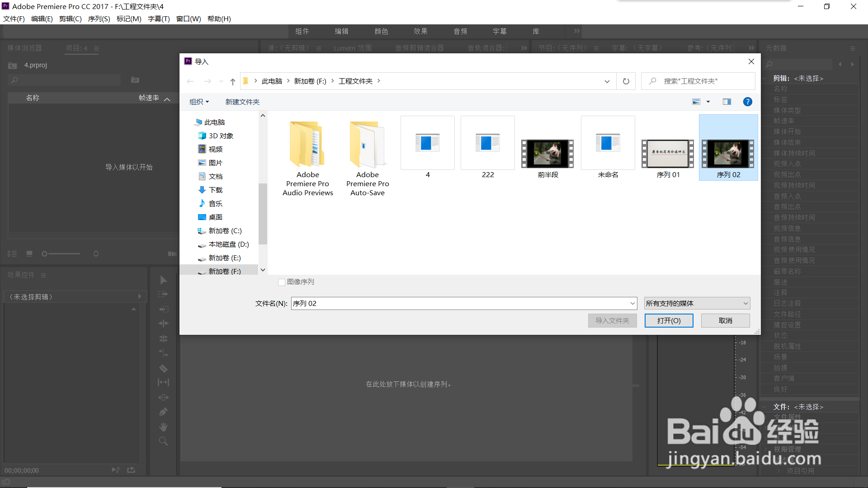Screen dimensions: 868x488
Task: Open the view options dropdown arrow
Action: tap(708, 102)
